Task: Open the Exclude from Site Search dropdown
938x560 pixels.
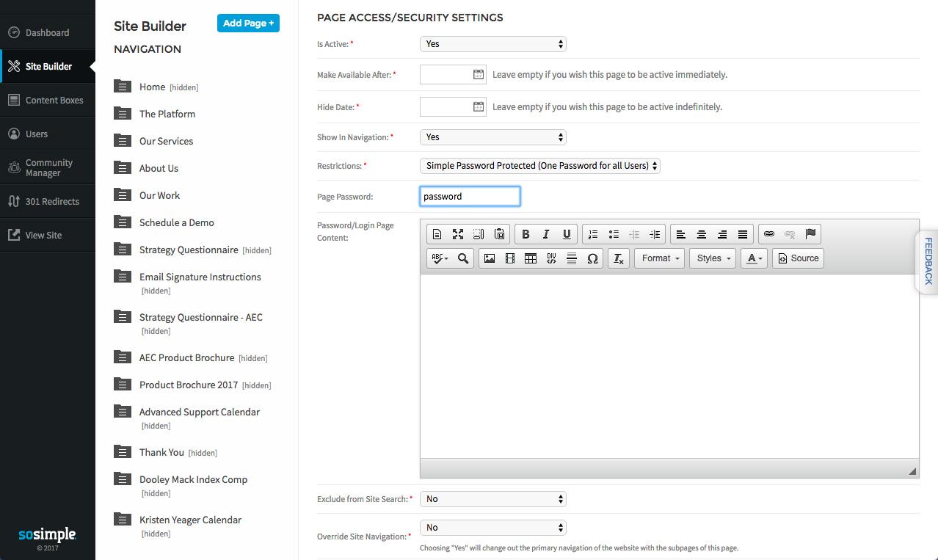Action: point(492,499)
